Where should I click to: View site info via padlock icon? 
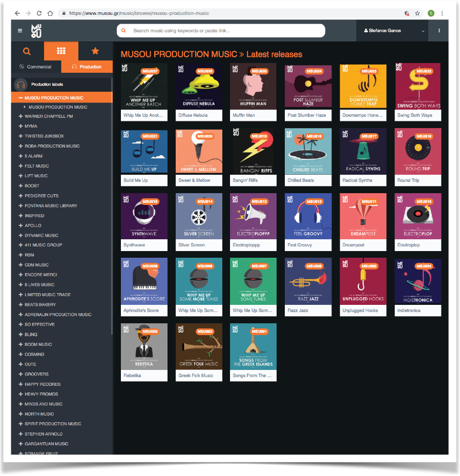coord(64,13)
